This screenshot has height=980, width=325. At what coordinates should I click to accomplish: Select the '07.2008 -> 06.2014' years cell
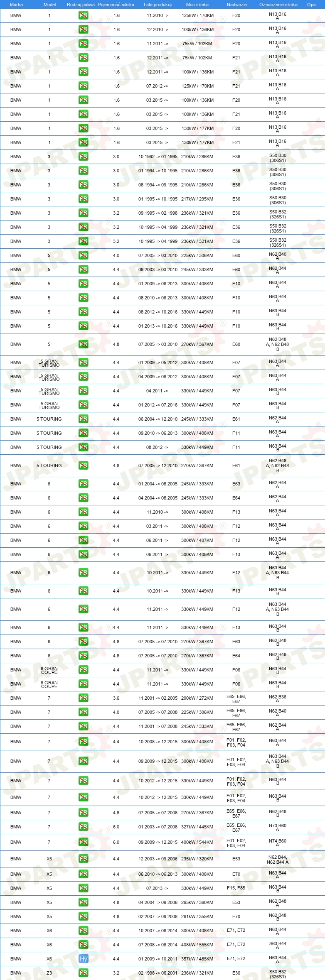click(x=158, y=945)
